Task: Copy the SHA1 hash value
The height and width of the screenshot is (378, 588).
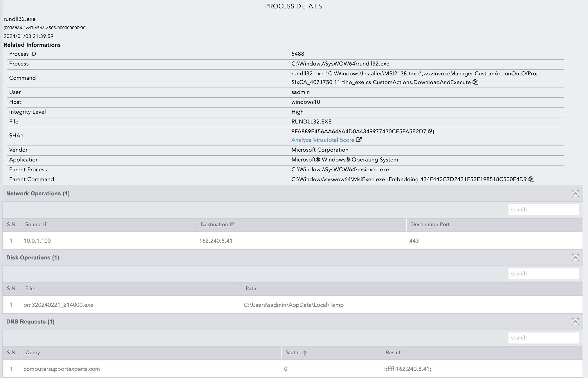Action: coord(431,131)
